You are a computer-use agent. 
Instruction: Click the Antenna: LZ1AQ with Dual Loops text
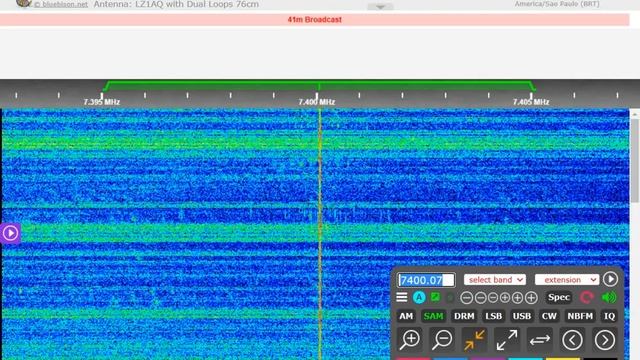click(x=176, y=4)
